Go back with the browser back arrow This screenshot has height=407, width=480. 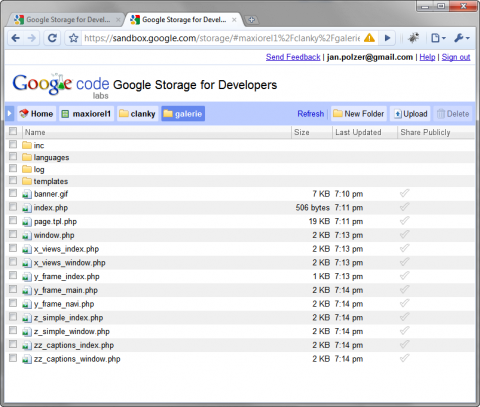[15, 38]
